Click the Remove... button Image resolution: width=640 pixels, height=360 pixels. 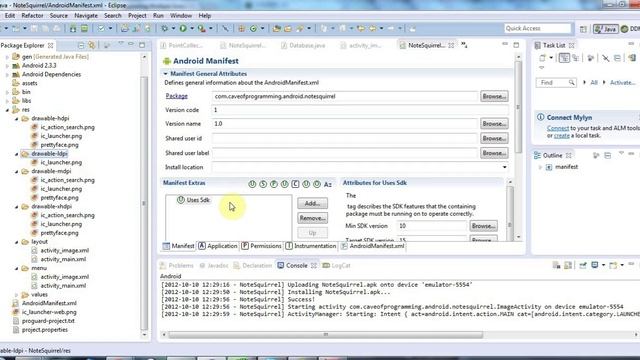[312, 218]
